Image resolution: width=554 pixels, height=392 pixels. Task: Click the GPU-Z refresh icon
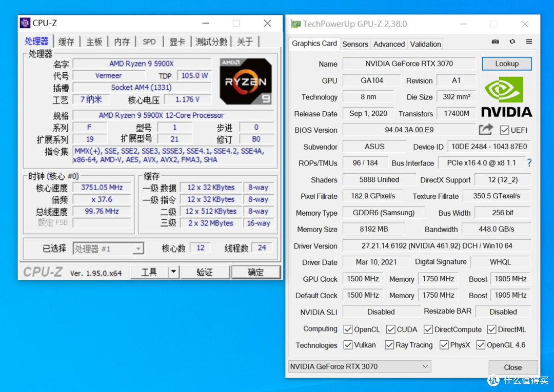point(512,42)
